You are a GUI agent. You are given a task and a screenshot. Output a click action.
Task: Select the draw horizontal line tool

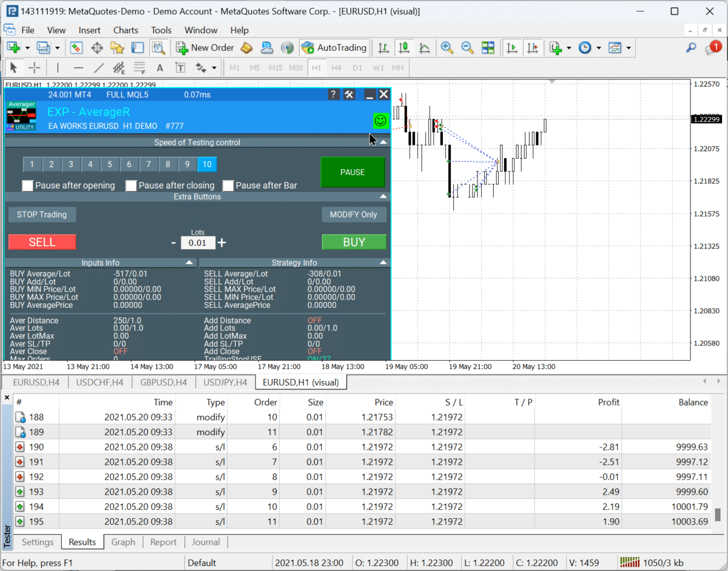pos(78,67)
